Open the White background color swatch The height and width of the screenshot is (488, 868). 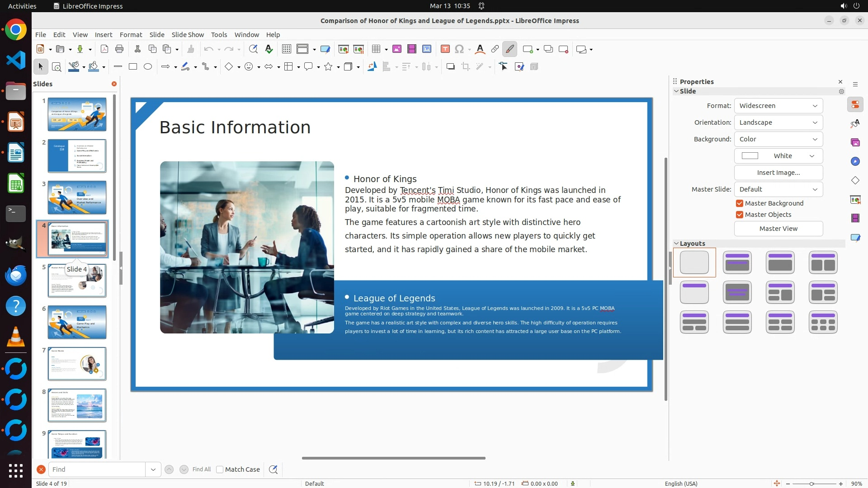point(778,156)
